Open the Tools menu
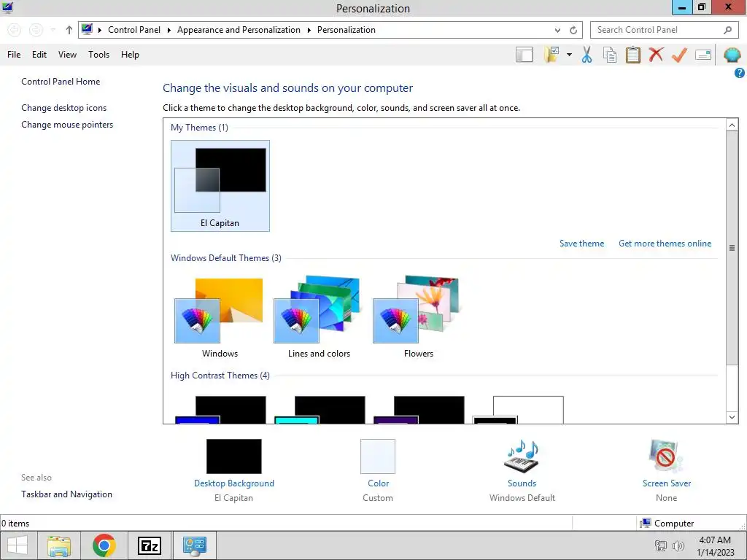 tap(98, 55)
